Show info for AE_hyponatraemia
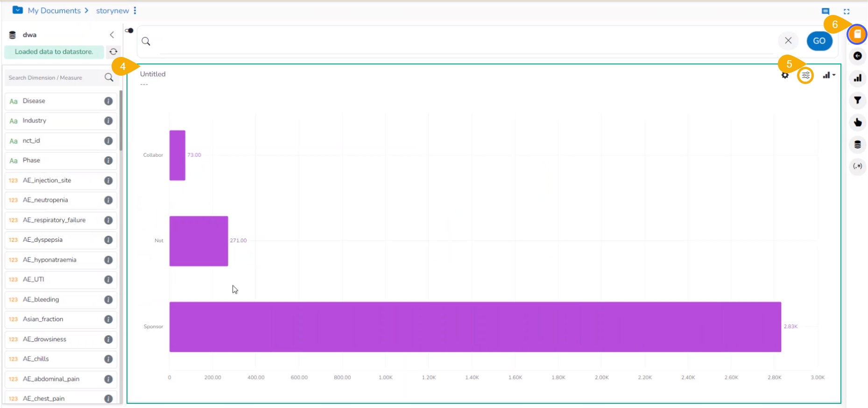Viewport: 868px width, 408px height. click(x=108, y=260)
